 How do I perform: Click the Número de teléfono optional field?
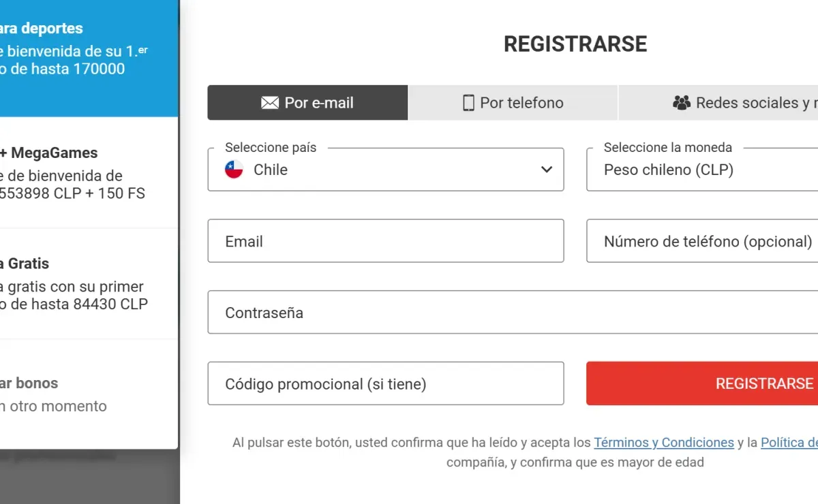702,241
